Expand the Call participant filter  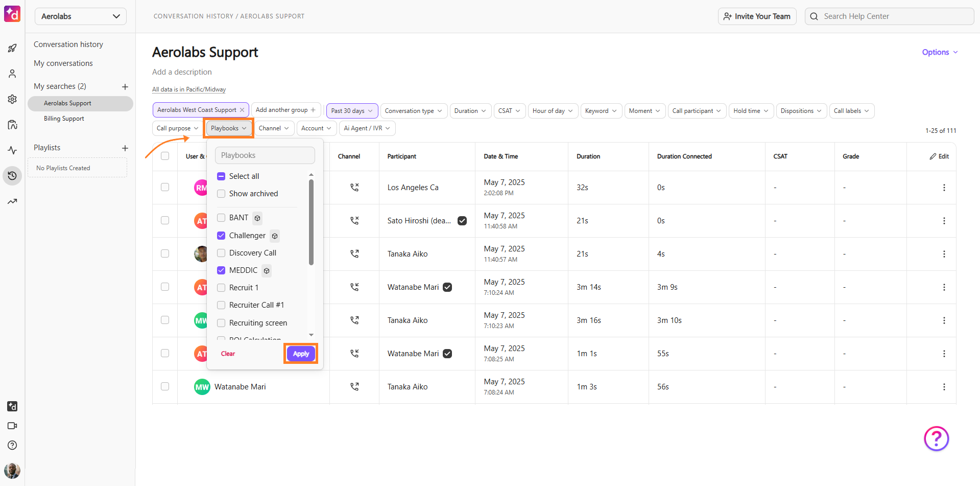pos(697,111)
